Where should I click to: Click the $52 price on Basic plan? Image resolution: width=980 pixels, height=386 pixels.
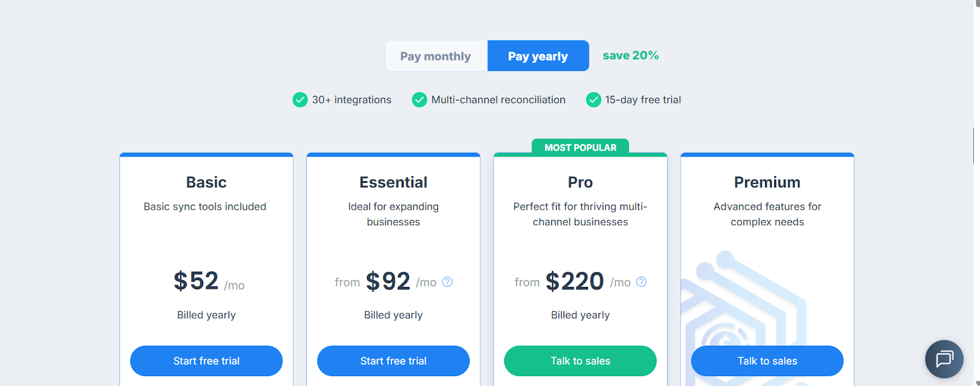(196, 281)
